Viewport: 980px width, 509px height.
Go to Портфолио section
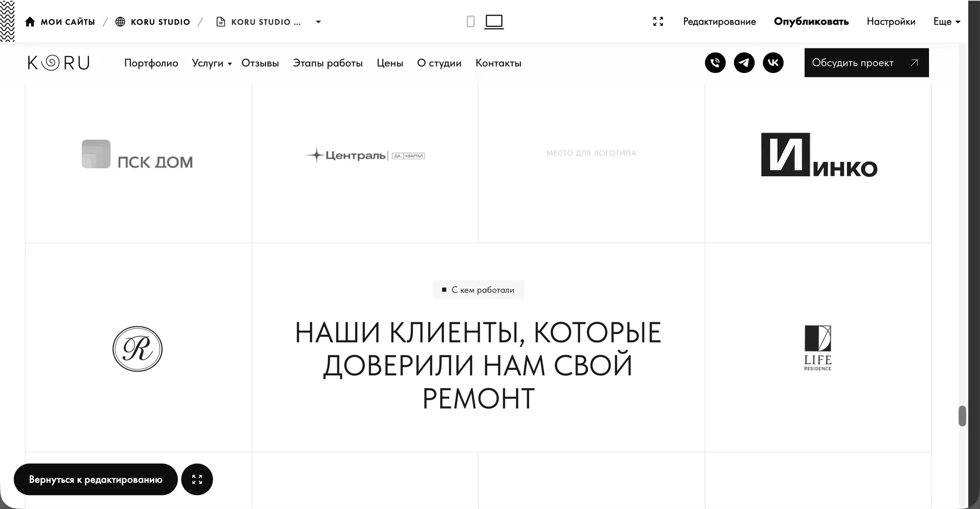coord(151,63)
